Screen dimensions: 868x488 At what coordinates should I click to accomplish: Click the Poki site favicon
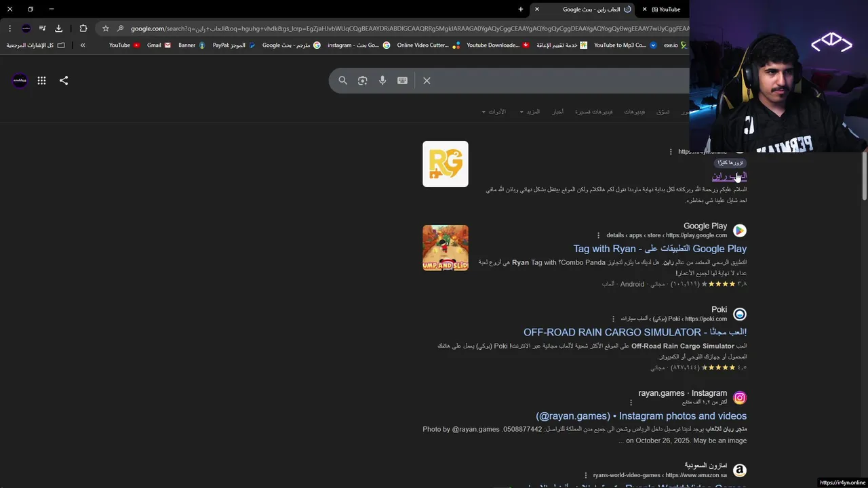[740, 314]
